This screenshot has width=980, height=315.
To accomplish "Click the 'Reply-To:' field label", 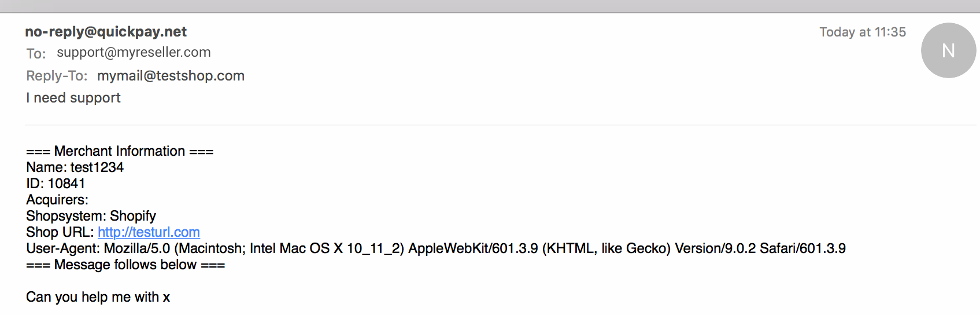I will click(x=57, y=76).
